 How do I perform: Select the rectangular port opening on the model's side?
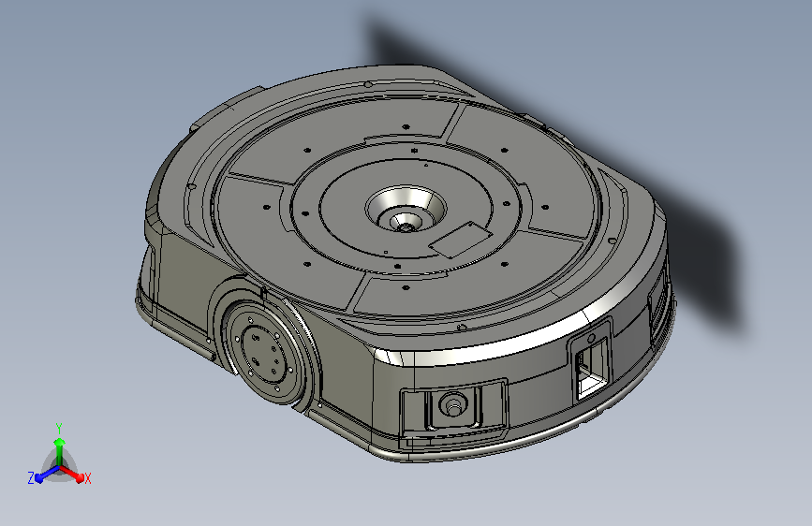click(x=591, y=368)
